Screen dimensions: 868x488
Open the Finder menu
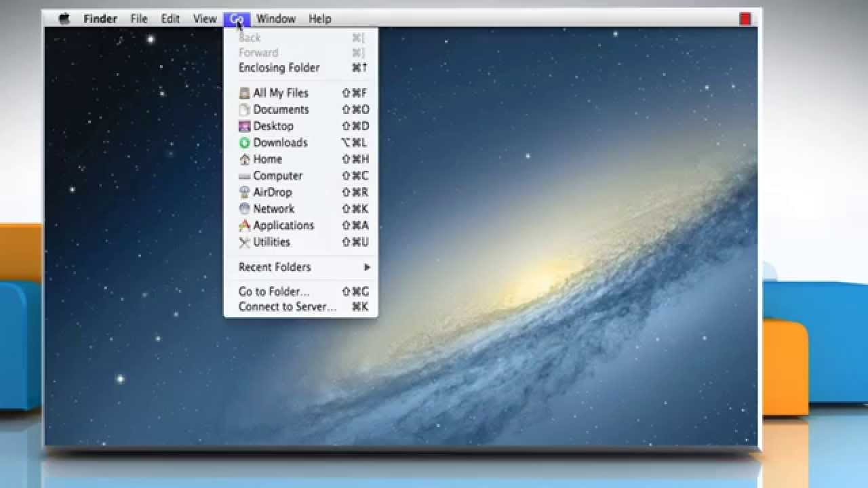pos(100,19)
